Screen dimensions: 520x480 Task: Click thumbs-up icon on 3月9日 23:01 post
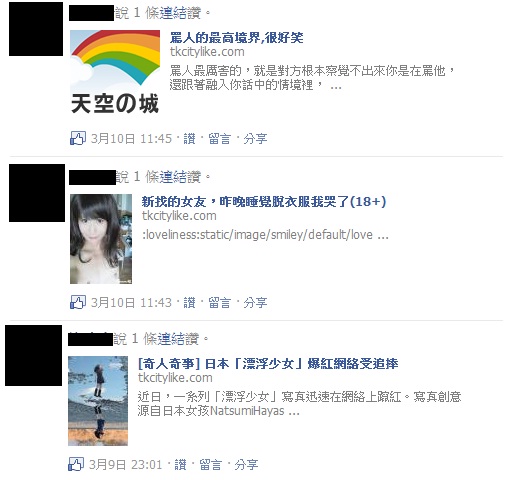click(76, 464)
